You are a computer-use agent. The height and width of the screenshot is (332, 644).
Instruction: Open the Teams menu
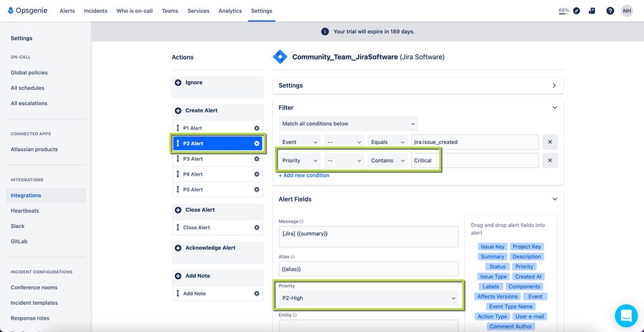coord(170,11)
